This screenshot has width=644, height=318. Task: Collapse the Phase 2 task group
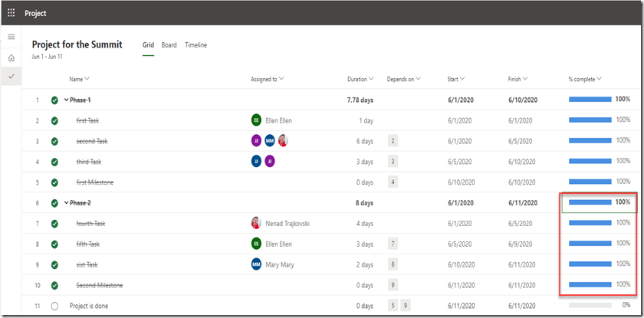[x=66, y=203]
